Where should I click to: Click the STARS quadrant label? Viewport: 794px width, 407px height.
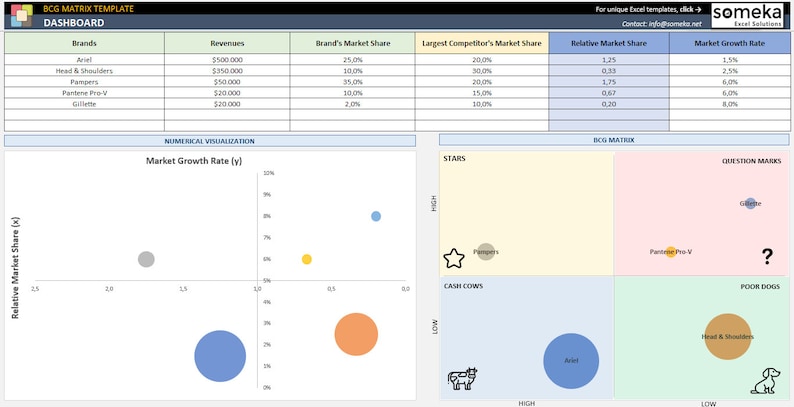[454, 158]
